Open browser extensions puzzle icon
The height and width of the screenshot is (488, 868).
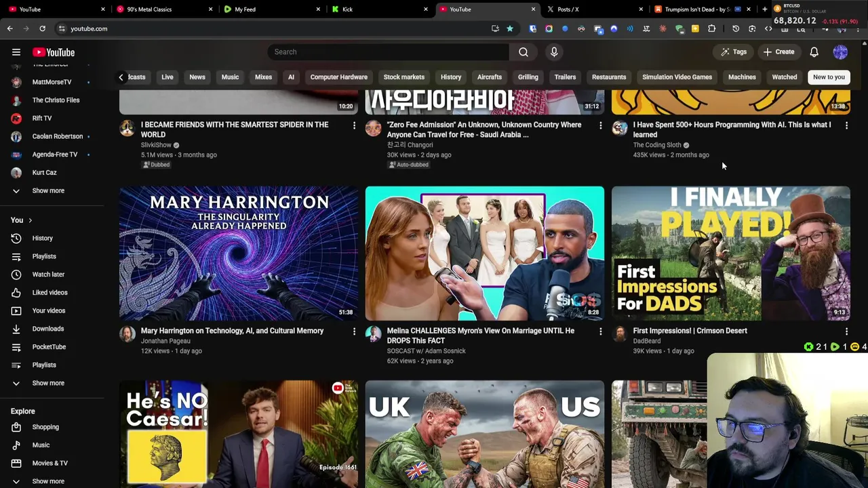point(711,28)
